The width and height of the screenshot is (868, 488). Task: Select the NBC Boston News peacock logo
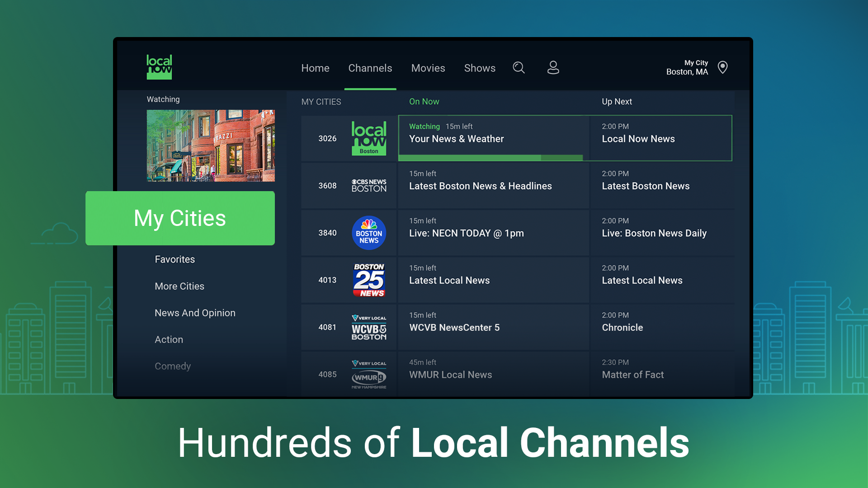pos(369,233)
